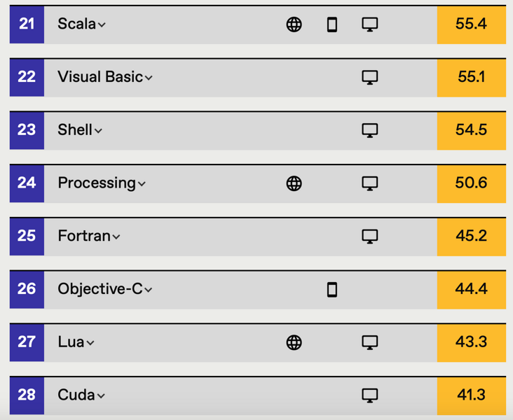Expand the Scala language details chevron
Screen dimensions: 513x420
[x=102, y=24]
